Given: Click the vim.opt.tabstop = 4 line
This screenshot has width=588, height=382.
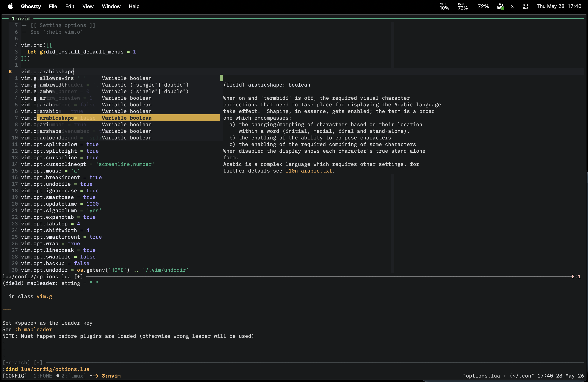Looking at the screenshot, I should pyautogui.click(x=50, y=224).
